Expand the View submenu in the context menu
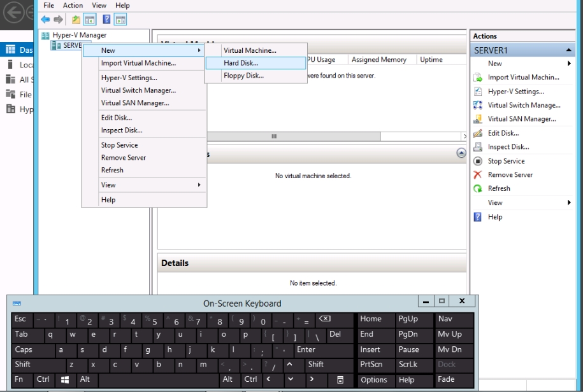Screen dimensions: 583x392 (x=144, y=185)
